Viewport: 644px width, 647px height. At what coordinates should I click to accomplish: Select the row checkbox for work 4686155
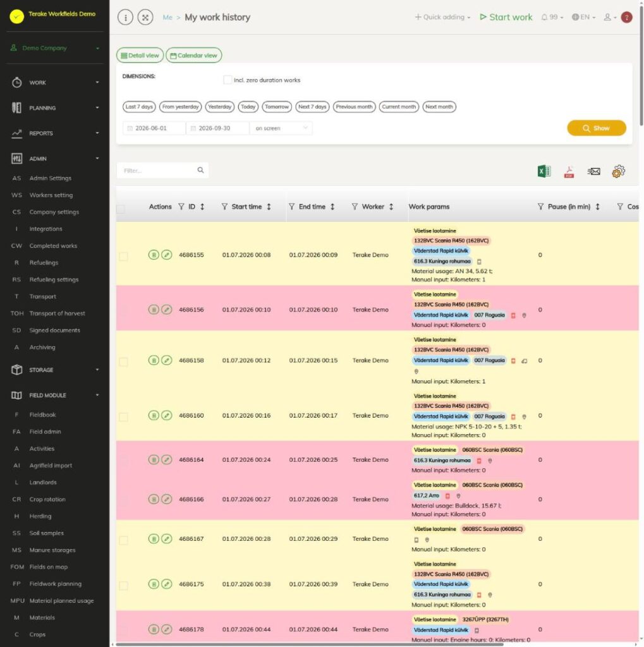click(x=123, y=257)
